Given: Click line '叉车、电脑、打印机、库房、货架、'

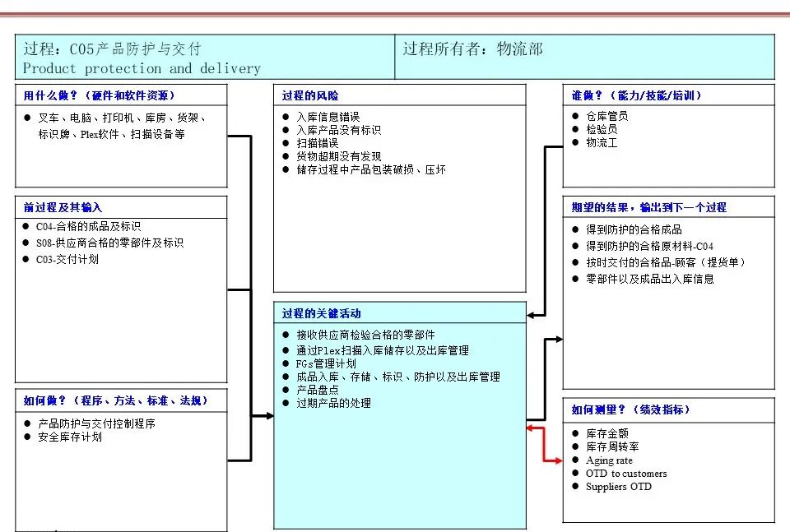Looking at the screenshot, I should (122, 118).
